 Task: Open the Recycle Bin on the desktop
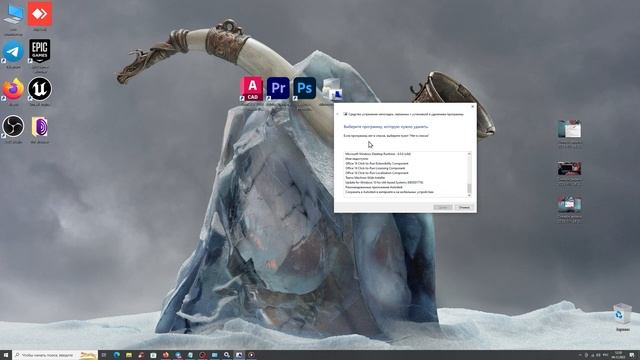pos(622,314)
